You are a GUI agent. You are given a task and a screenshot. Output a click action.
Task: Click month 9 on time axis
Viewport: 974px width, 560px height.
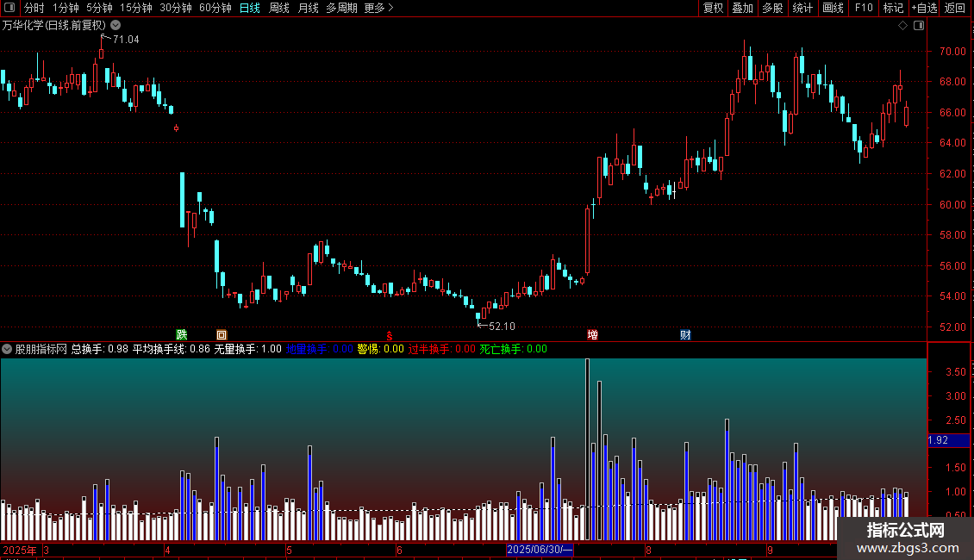click(770, 550)
